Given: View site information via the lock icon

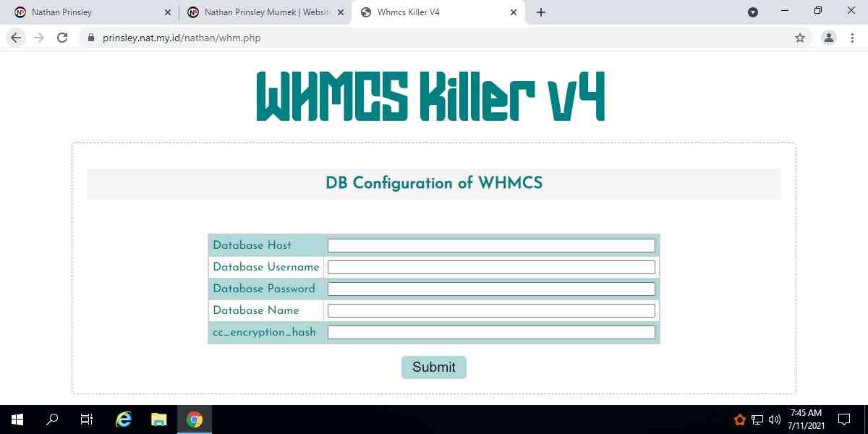Looking at the screenshot, I should click(90, 38).
